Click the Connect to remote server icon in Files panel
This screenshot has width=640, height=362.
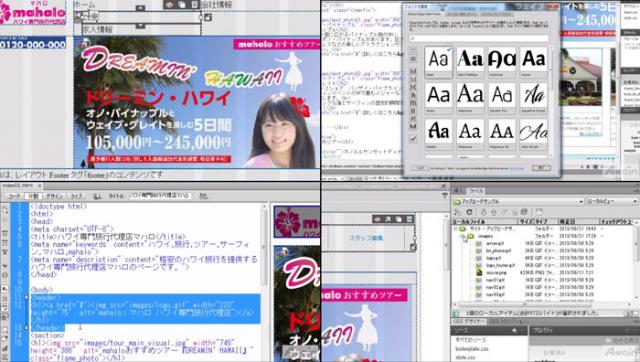point(458,212)
